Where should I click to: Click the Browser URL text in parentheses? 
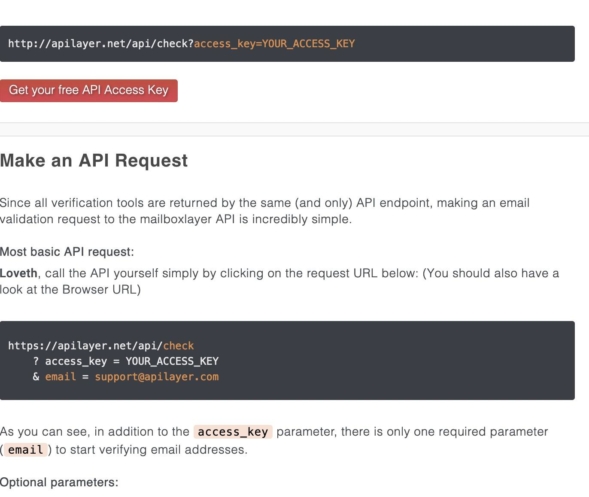click(x=100, y=290)
